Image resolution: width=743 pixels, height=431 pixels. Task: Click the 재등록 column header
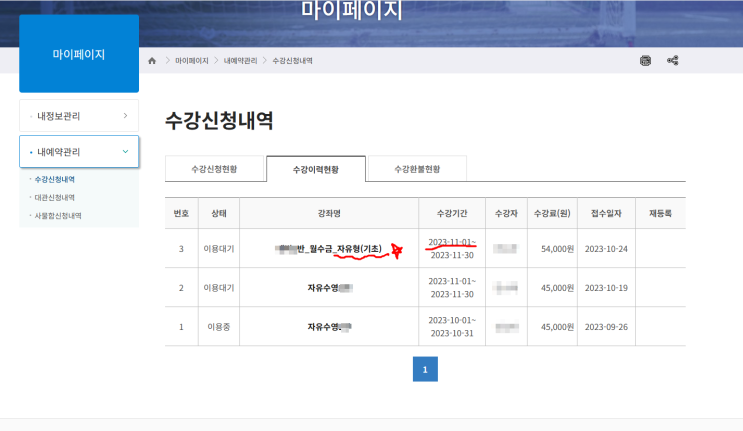(661, 213)
